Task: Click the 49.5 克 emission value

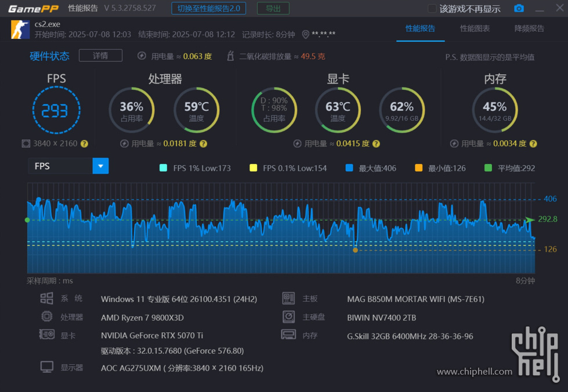Action: [x=313, y=56]
